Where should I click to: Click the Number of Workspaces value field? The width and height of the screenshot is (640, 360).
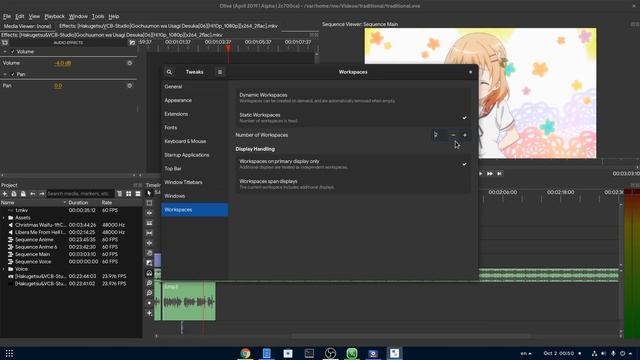(x=440, y=135)
